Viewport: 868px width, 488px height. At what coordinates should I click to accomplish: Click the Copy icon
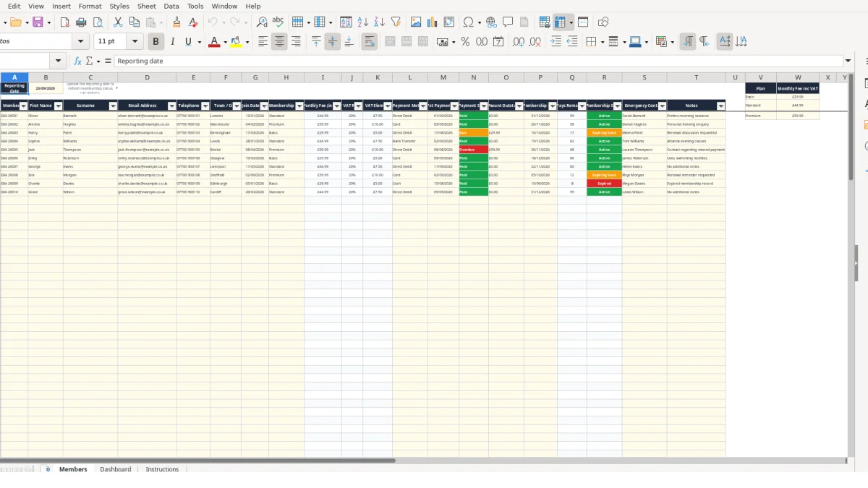(x=135, y=22)
